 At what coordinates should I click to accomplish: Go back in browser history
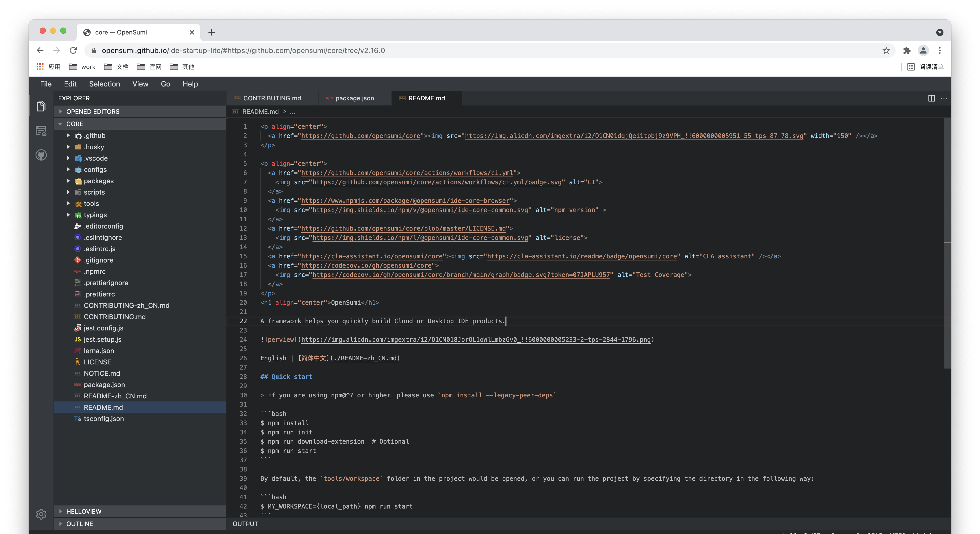click(x=40, y=51)
